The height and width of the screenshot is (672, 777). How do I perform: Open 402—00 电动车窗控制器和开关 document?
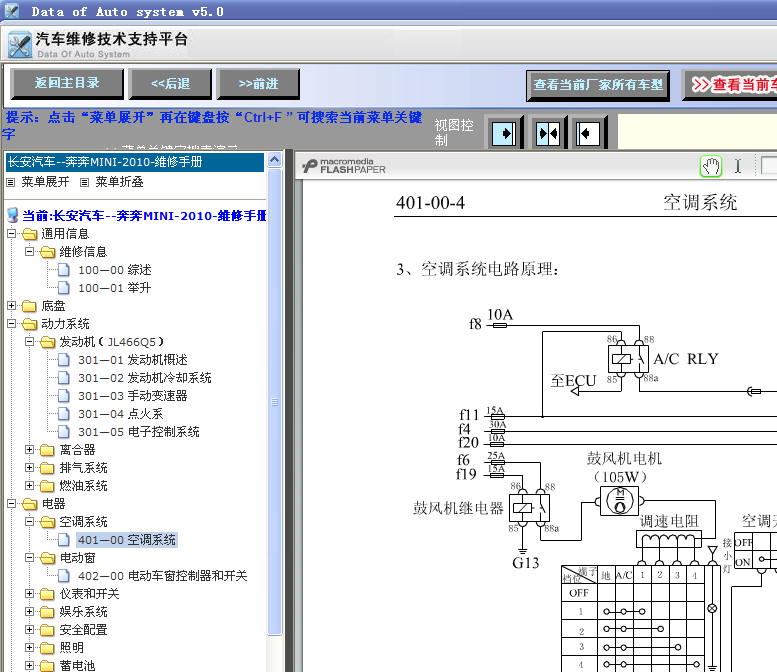pyautogui.click(x=163, y=576)
